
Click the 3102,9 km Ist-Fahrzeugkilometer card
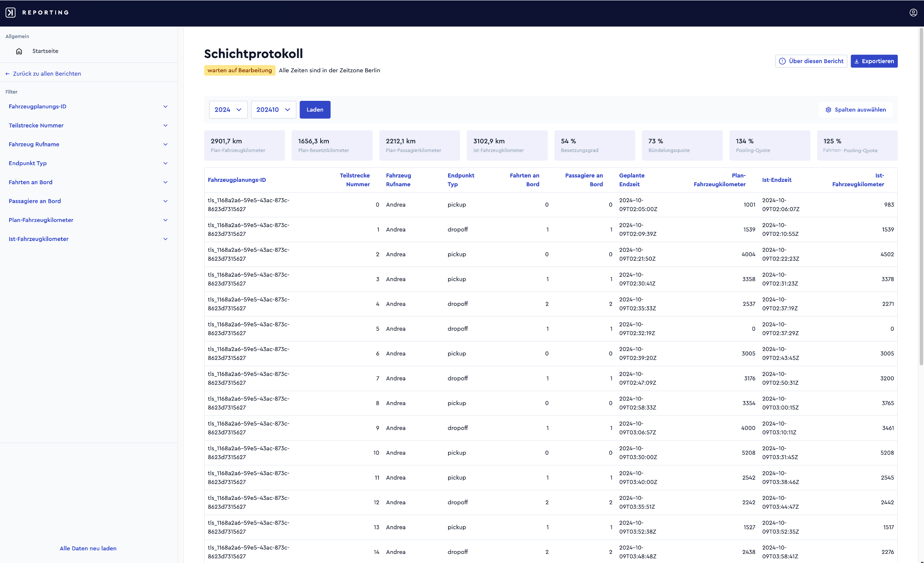pyautogui.click(x=507, y=145)
